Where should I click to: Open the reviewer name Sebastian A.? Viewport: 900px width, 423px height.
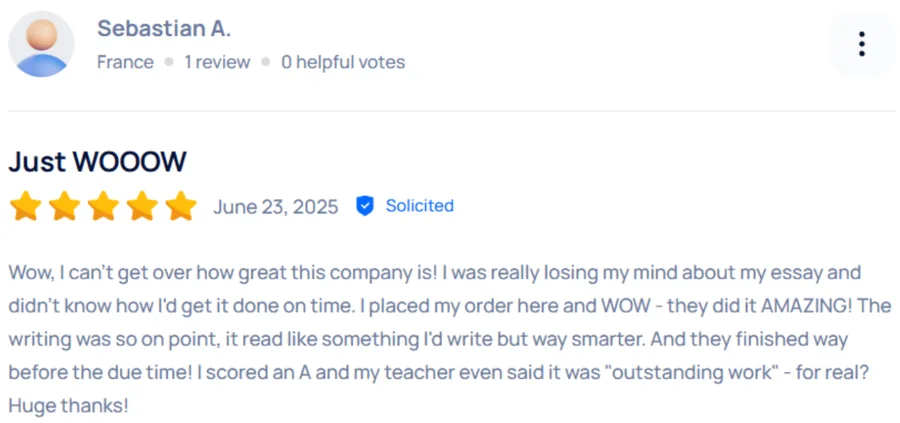click(x=164, y=29)
